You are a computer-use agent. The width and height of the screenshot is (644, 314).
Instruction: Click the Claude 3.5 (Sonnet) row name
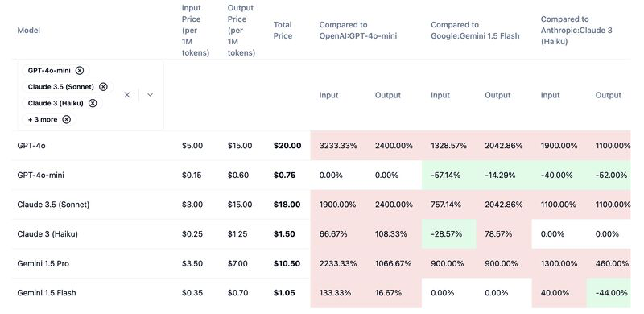click(53, 205)
